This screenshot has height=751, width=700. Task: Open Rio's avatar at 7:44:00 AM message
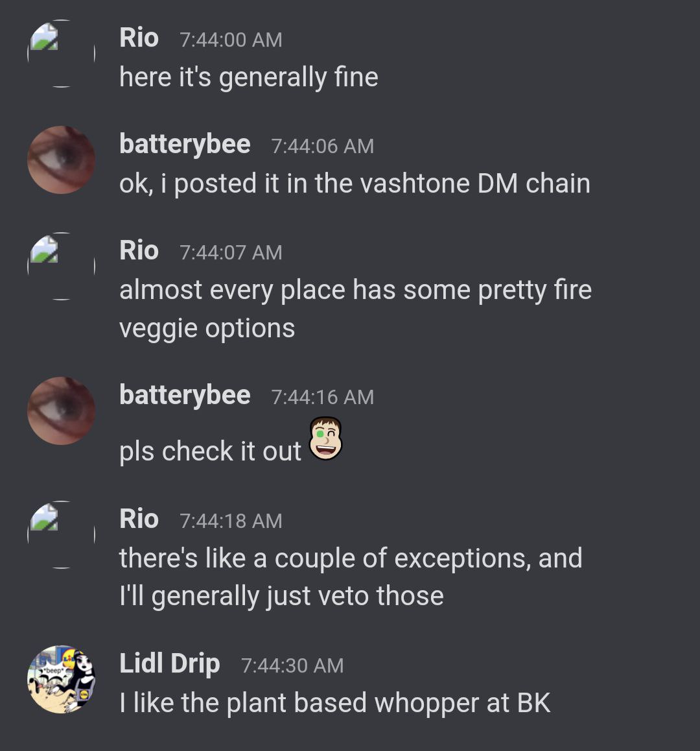pos(61,53)
